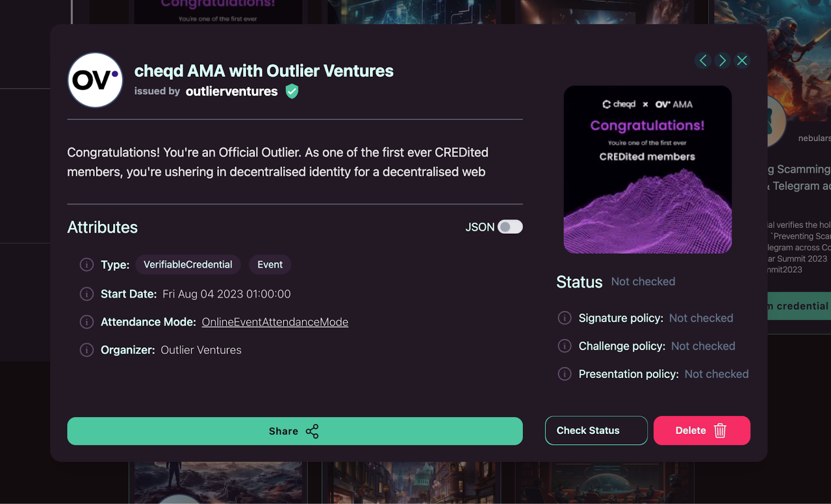The image size is (831, 504).
Task: Close the credential details dialog
Action: (x=742, y=61)
